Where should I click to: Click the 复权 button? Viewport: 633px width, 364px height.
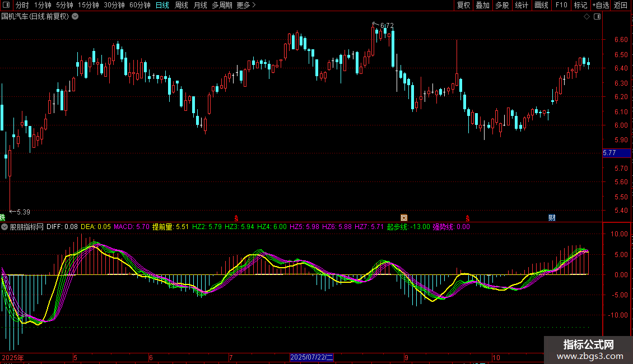(464, 6)
